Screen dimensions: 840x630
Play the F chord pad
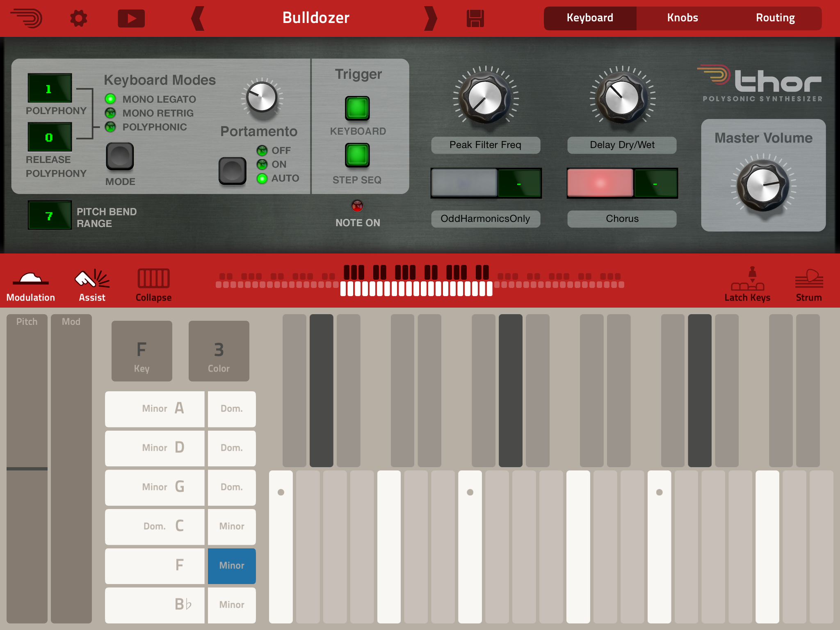click(x=155, y=566)
